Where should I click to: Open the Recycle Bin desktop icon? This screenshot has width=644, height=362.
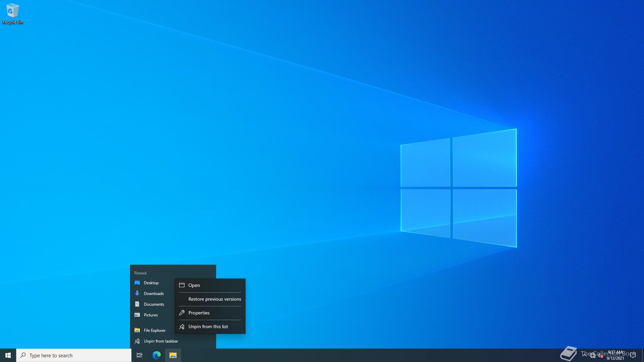(13, 14)
